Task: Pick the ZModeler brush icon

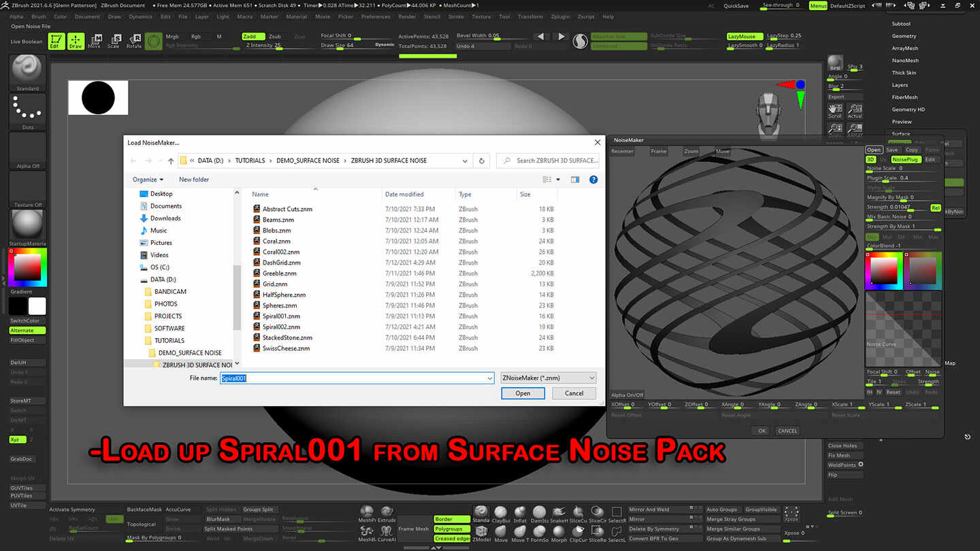Action: (x=482, y=531)
